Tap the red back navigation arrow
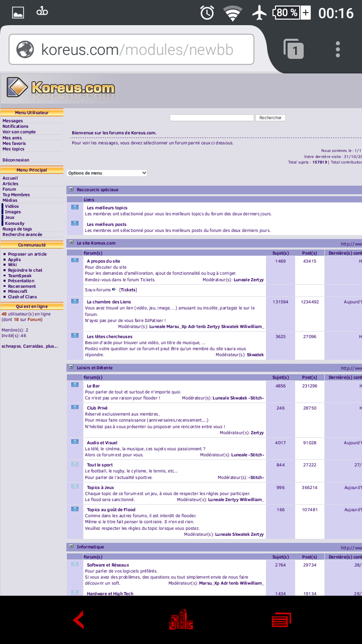362x644 pixels. [x=78, y=620]
